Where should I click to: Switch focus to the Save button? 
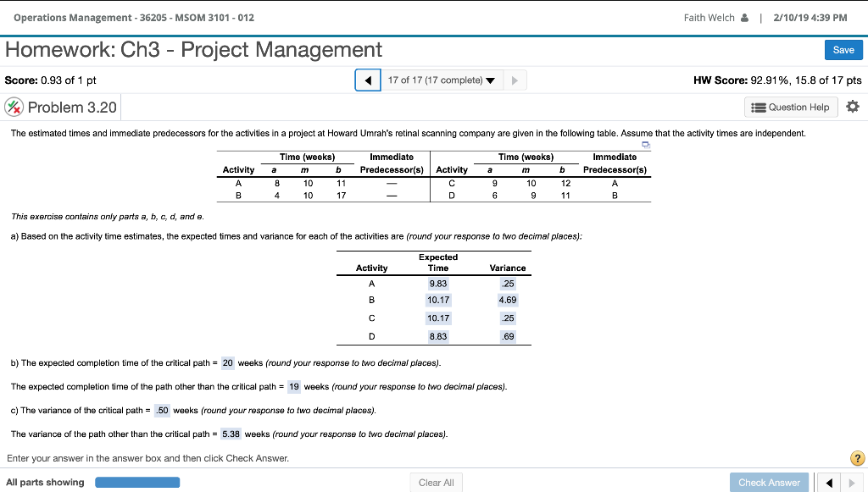(x=843, y=50)
